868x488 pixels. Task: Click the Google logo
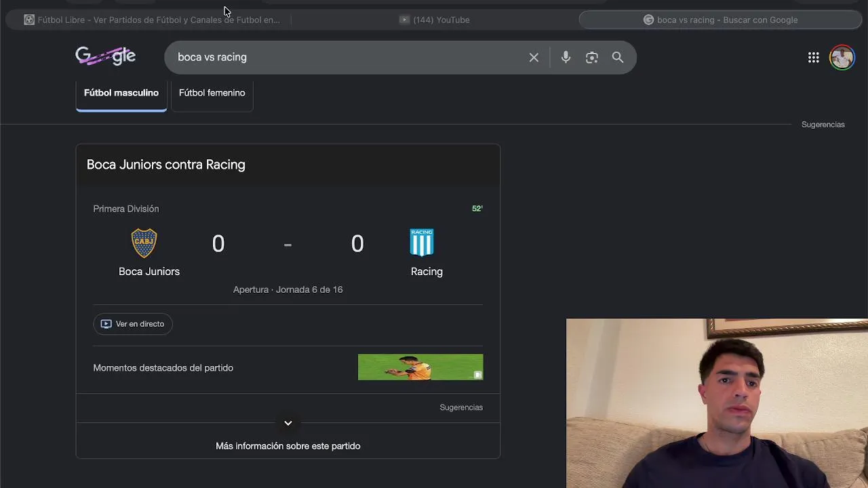point(105,56)
